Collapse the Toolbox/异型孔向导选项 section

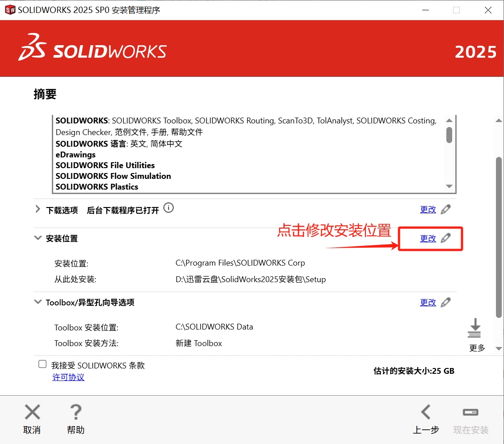pos(38,302)
